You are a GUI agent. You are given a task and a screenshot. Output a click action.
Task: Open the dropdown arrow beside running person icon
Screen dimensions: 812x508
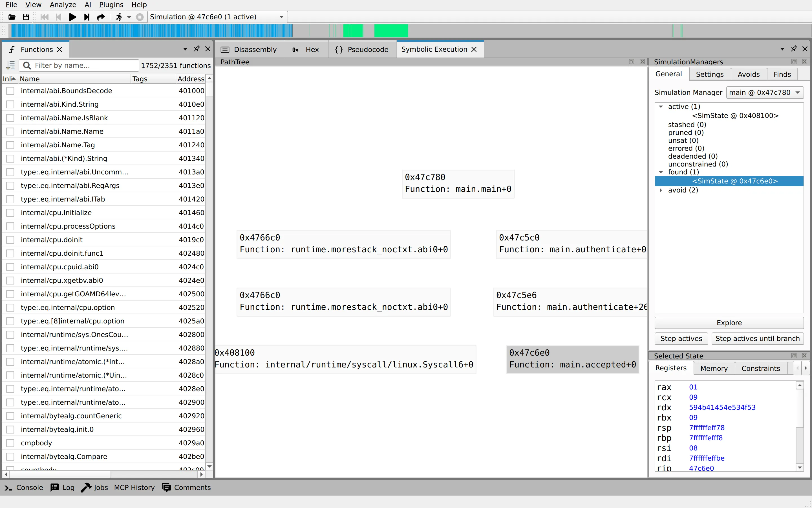point(129,17)
